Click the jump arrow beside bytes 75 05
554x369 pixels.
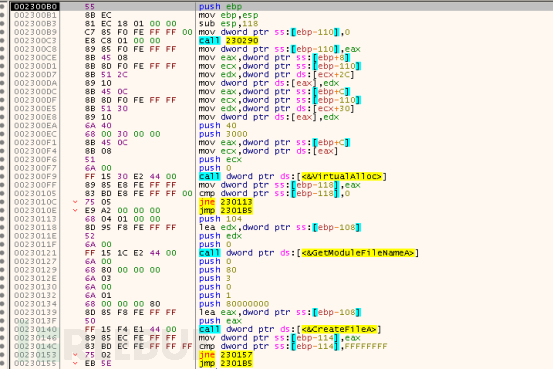tap(75, 201)
